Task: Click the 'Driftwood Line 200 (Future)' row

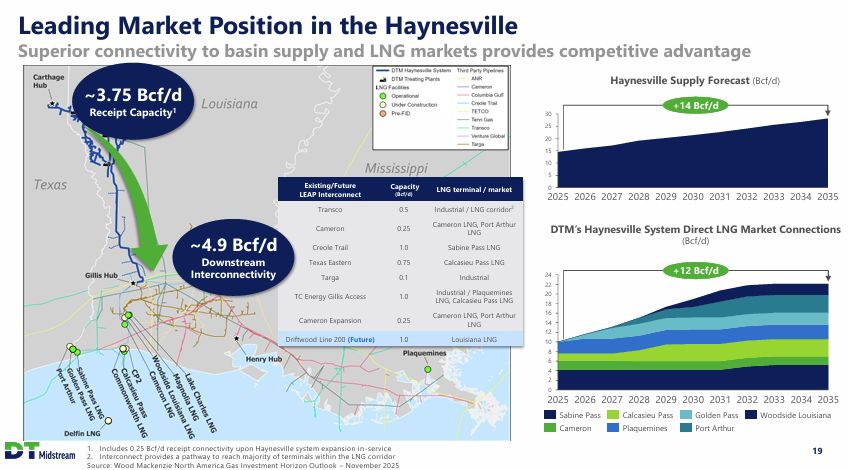Action: coord(400,339)
